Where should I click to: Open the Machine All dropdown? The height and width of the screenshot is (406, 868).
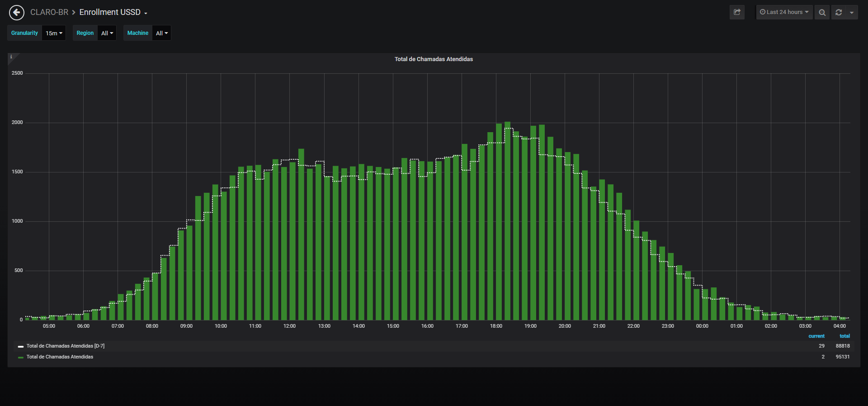pos(162,33)
